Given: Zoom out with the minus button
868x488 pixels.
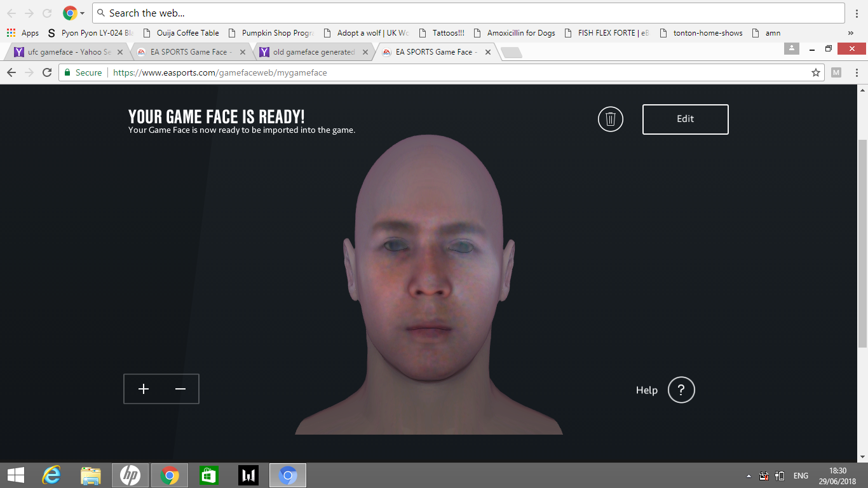Looking at the screenshot, I should (180, 389).
